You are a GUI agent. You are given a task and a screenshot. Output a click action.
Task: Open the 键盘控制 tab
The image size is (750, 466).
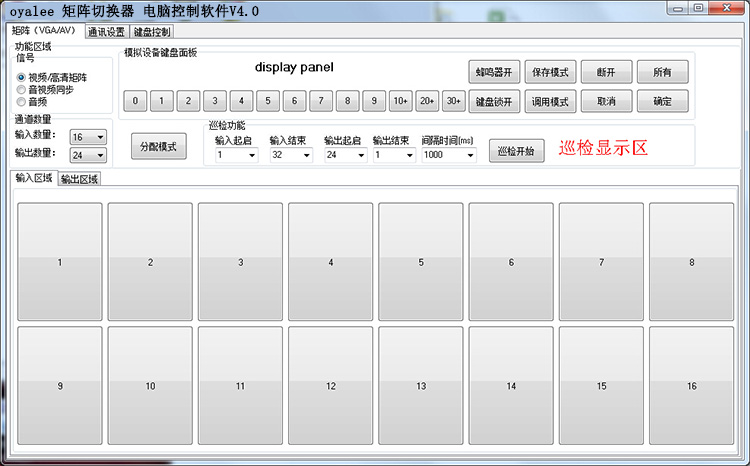[153, 32]
